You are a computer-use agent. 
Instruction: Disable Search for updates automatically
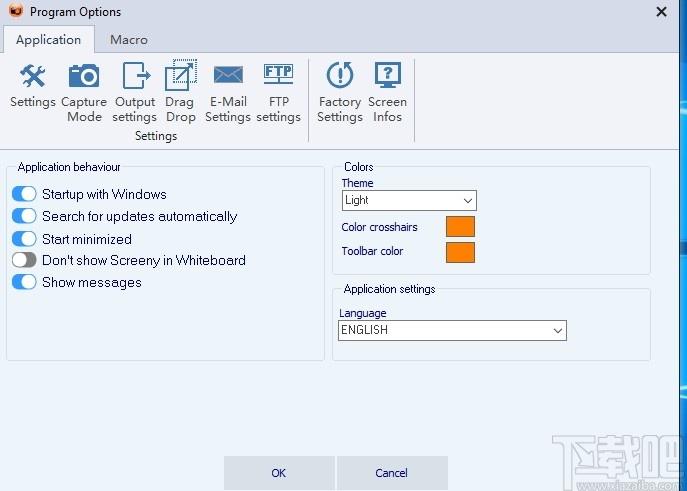(x=24, y=215)
